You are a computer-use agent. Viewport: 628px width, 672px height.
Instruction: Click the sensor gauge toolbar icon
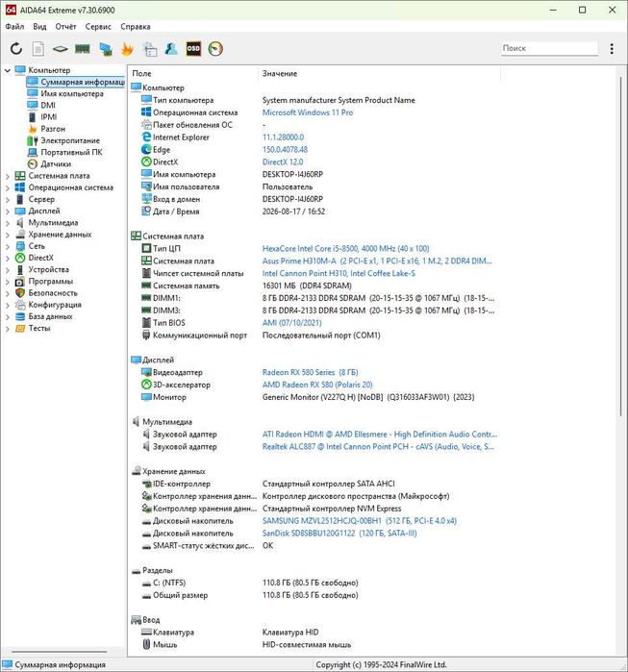pos(215,49)
